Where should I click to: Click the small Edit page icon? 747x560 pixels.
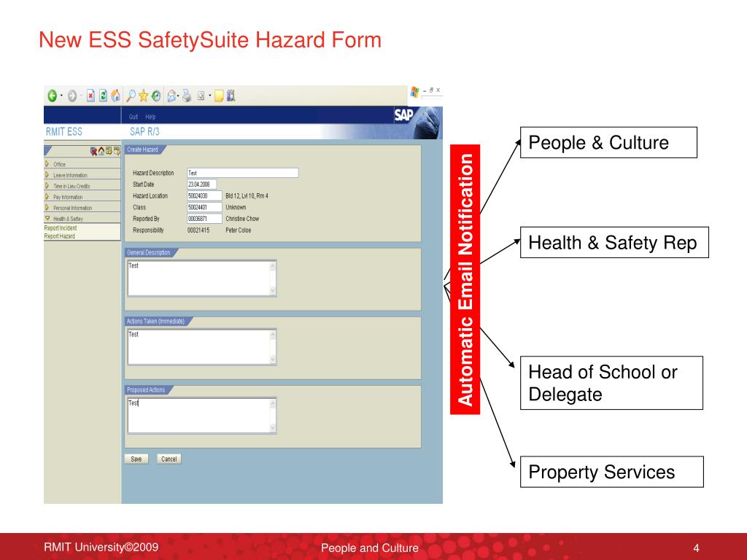pos(201,96)
